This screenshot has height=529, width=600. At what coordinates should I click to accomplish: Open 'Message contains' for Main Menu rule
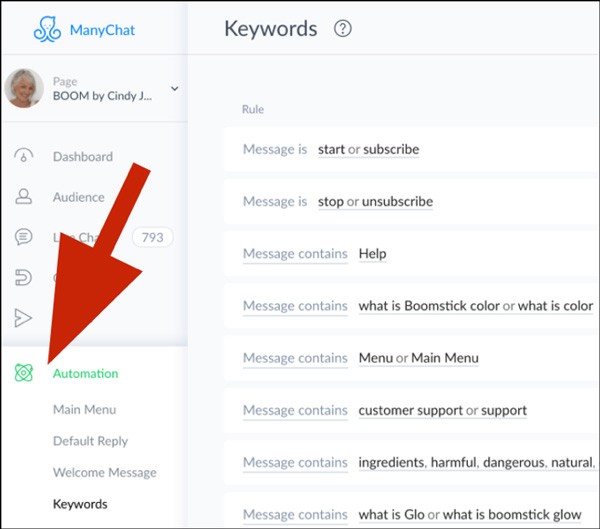coord(295,358)
